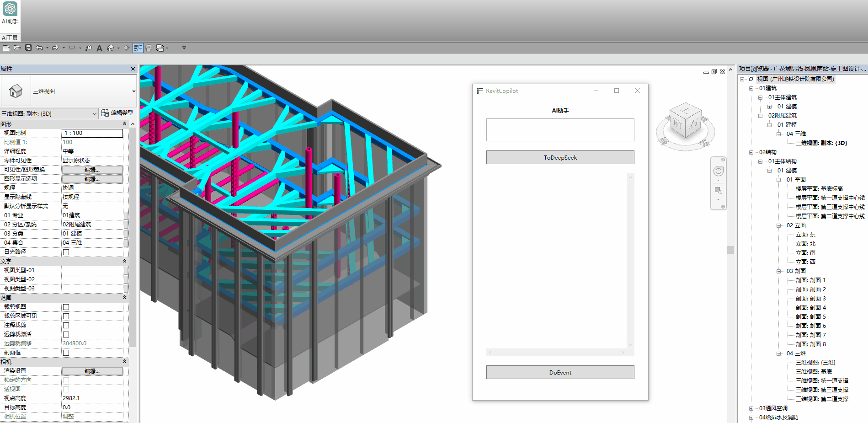
Task: Open Customize Quick Access Toolbar dropdown
Action: point(184,48)
